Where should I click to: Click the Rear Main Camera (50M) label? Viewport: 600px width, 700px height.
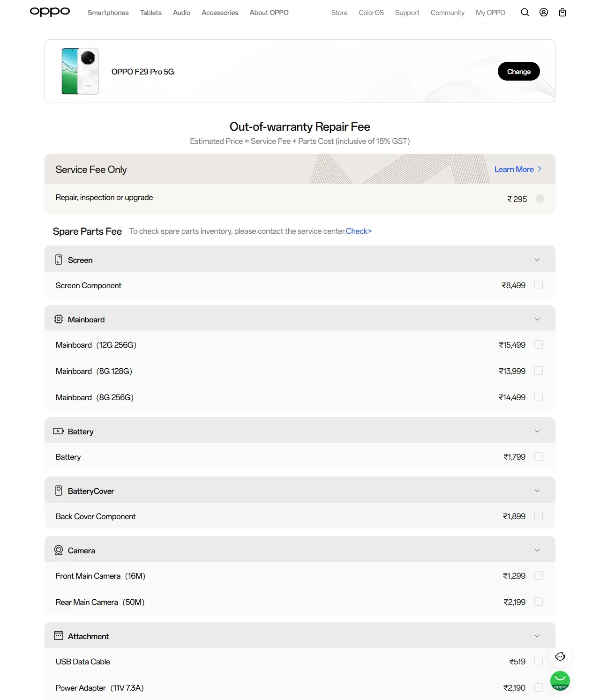[100, 602]
